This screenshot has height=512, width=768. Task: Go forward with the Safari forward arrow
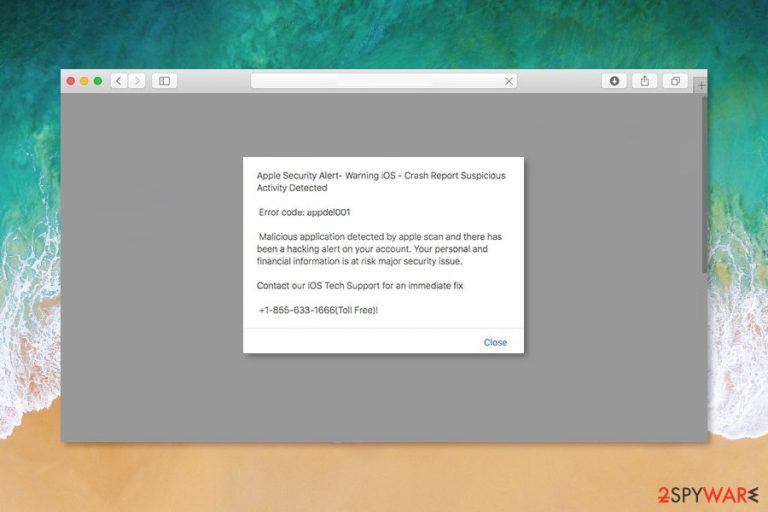pyautogui.click(x=137, y=81)
